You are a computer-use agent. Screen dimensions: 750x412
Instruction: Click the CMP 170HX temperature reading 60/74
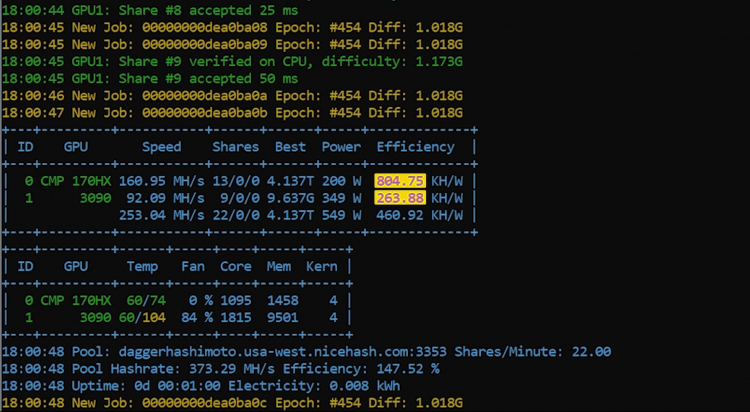pos(142,300)
